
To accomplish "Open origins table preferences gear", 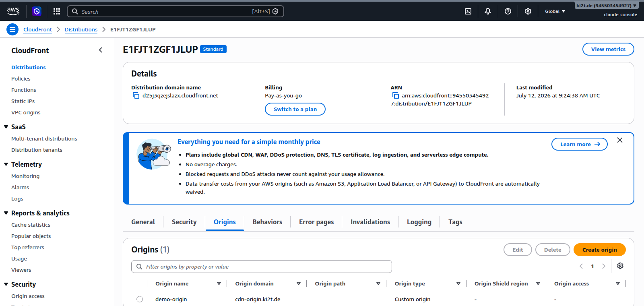I will [620, 266].
